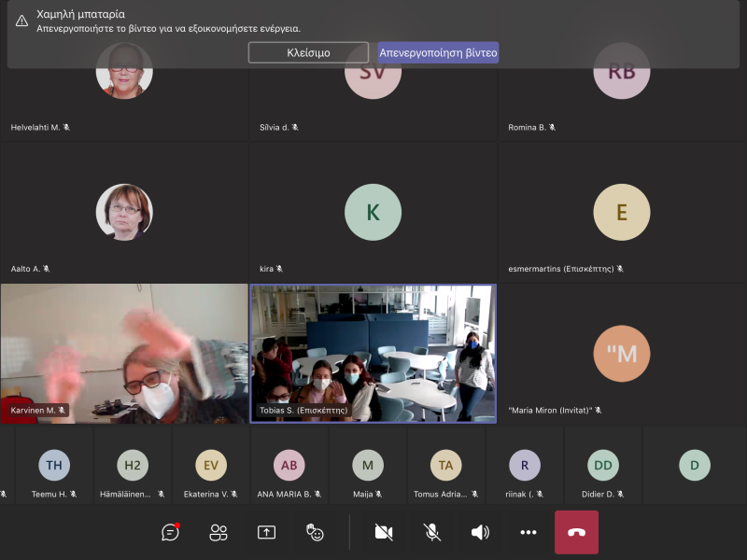The image size is (747, 560).
Task: Open the speaker audio output options
Action: pyautogui.click(x=480, y=532)
